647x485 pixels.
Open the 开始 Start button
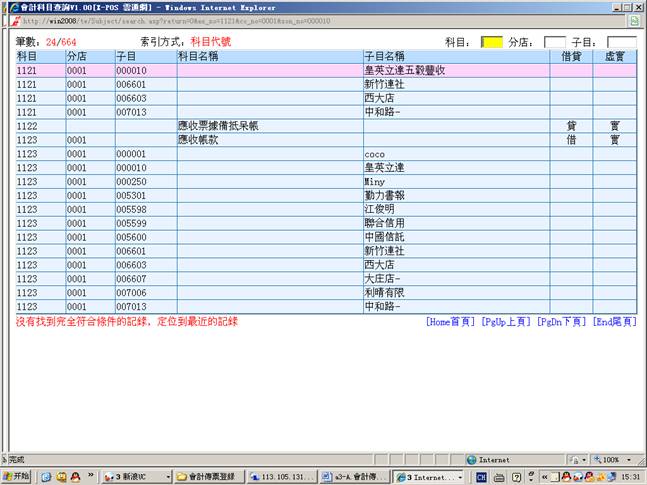17,477
